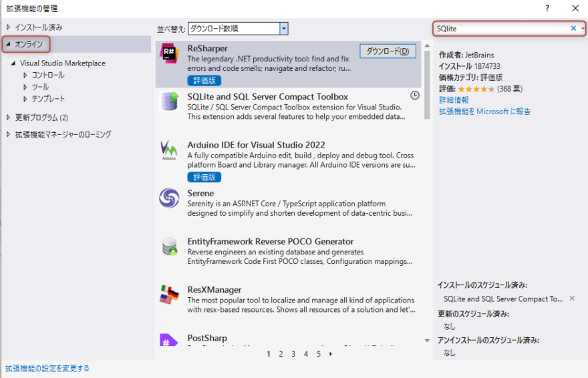Collapse the オンライン node

point(8,44)
